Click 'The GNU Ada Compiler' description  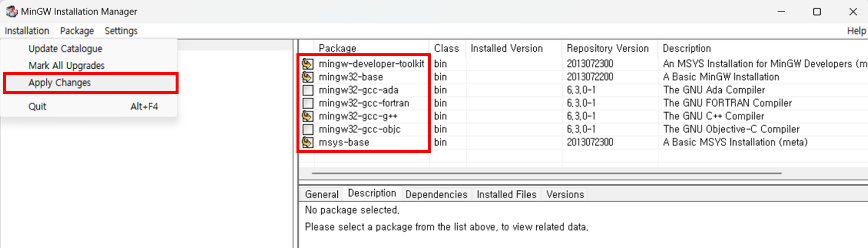tap(714, 90)
